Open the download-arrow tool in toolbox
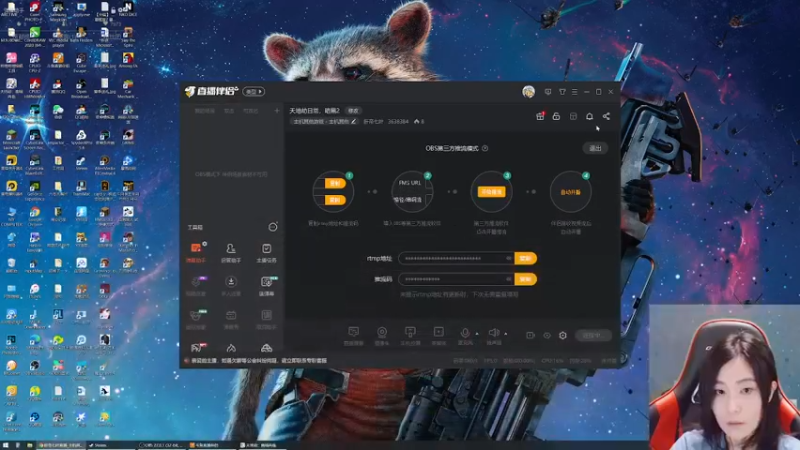Viewport: 800px width, 450px height. click(x=231, y=286)
